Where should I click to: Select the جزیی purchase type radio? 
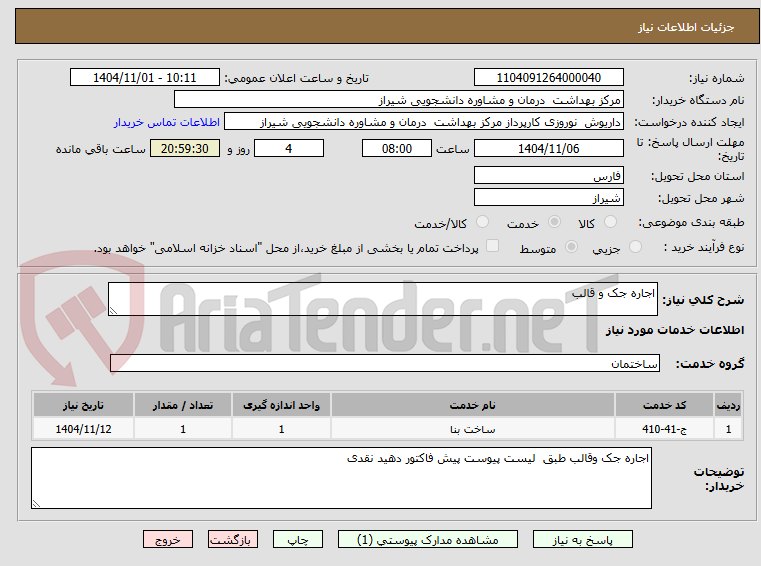point(635,247)
